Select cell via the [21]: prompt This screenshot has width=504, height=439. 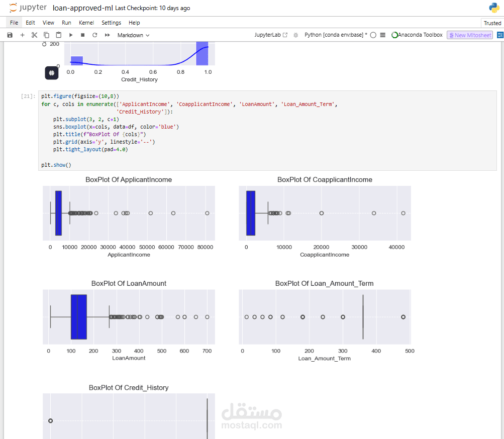tap(28, 96)
